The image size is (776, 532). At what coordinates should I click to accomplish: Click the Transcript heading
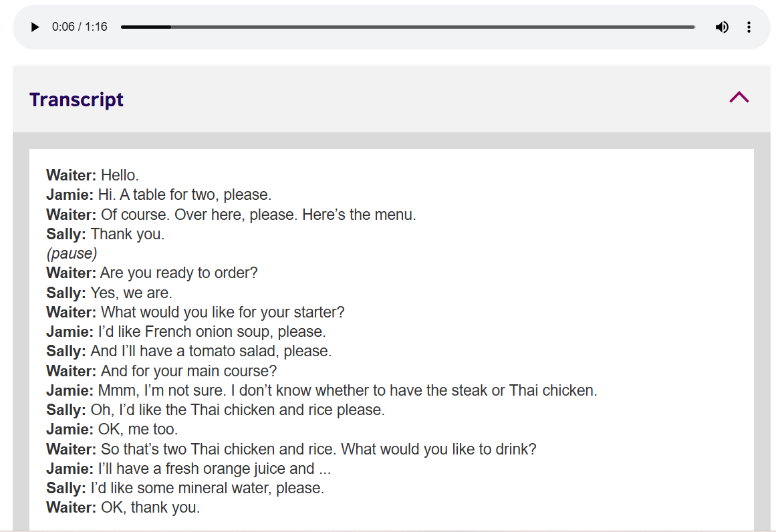(76, 100)
